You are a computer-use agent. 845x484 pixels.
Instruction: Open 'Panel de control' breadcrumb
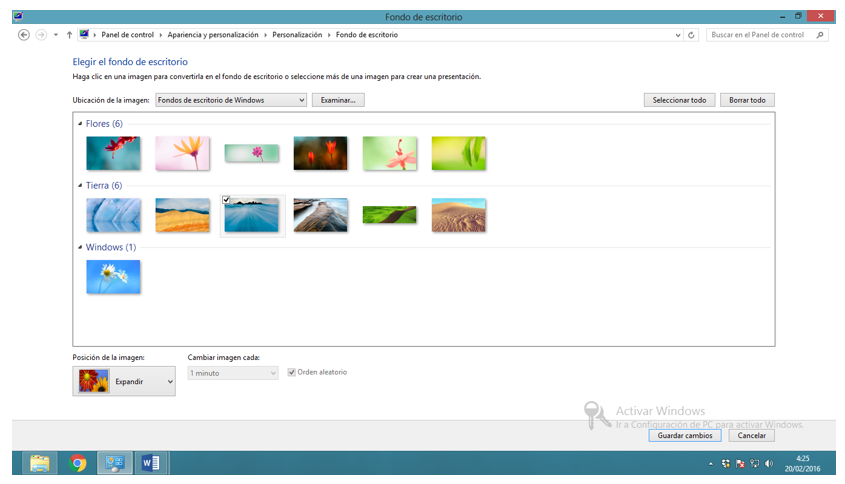128,35
